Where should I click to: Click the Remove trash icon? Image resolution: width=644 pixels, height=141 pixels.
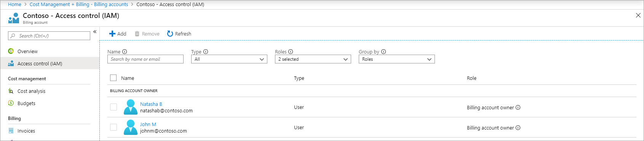tap(137, 34)
